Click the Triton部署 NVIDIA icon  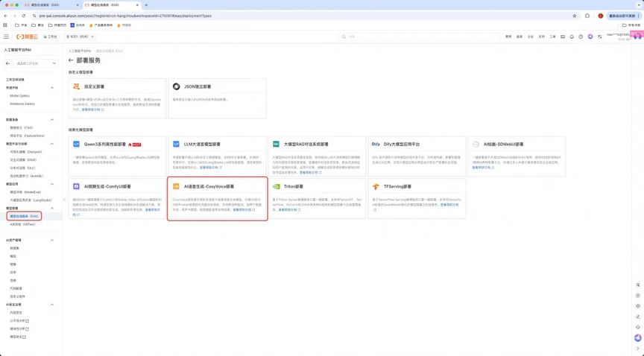click(x=277, y=187)
